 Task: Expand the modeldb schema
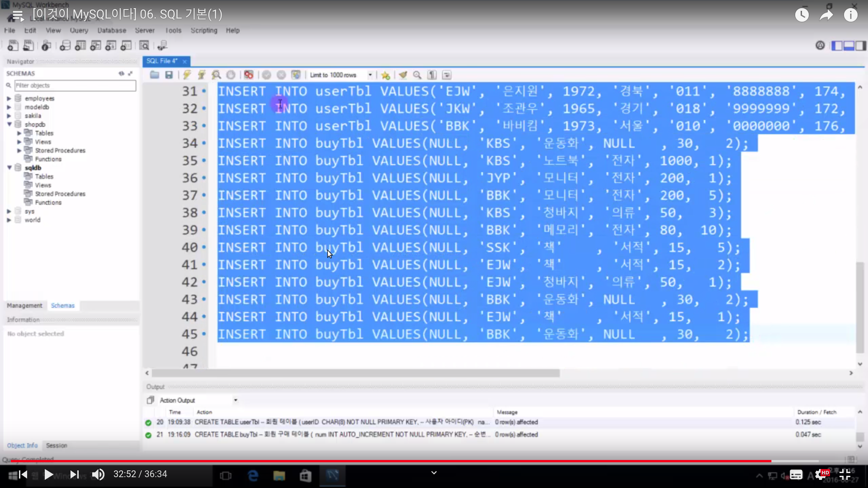pyautogui.click(x=9, y=107)
